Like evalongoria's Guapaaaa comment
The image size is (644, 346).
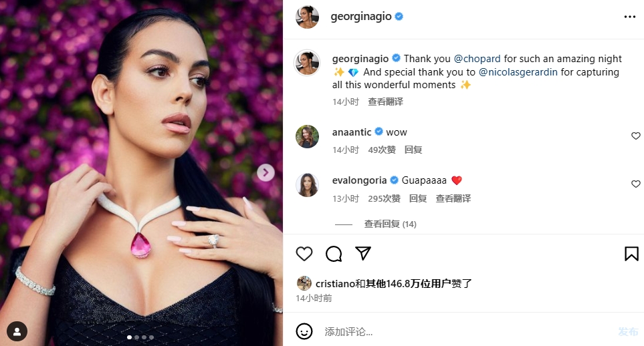coord(635,184)
